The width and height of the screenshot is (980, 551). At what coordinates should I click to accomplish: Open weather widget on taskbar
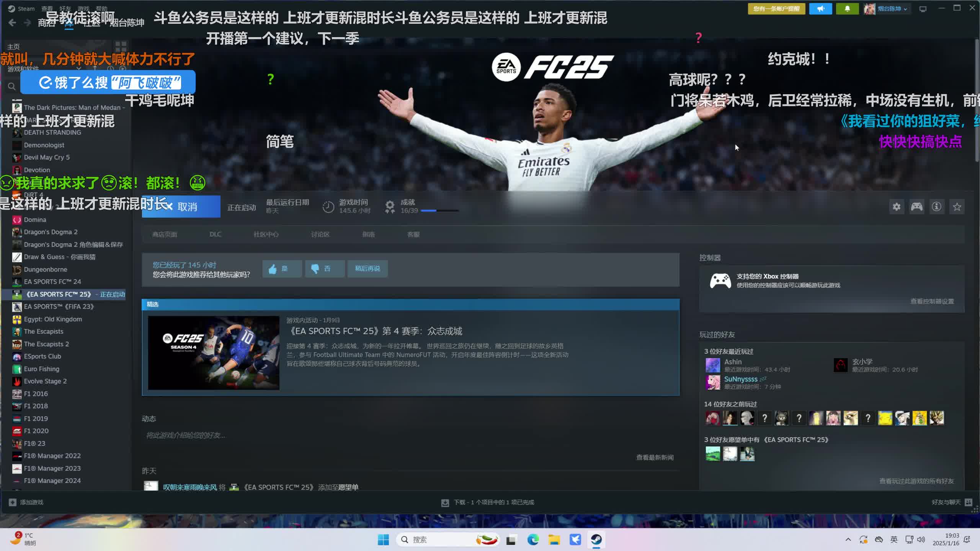[x=23, y=539]
